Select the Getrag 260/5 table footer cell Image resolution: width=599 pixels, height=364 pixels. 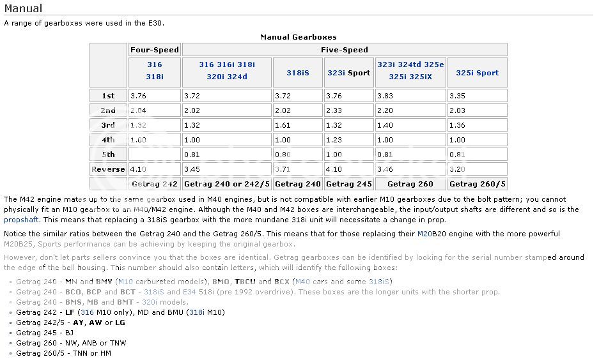click(x=477, y=184)
